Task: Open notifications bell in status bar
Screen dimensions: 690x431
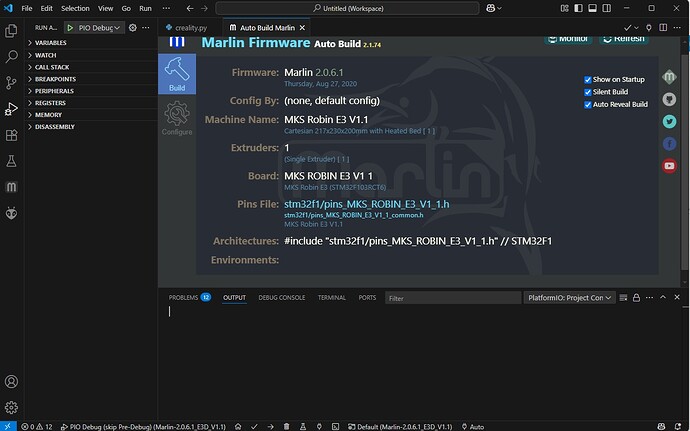Action: pyautogui.click(x=678, y=426)
